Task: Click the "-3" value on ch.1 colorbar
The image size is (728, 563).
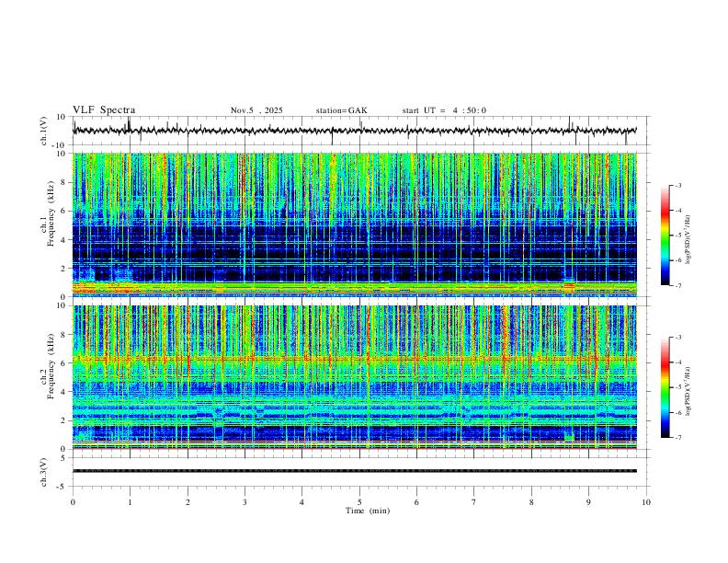Action: point(677,185)
